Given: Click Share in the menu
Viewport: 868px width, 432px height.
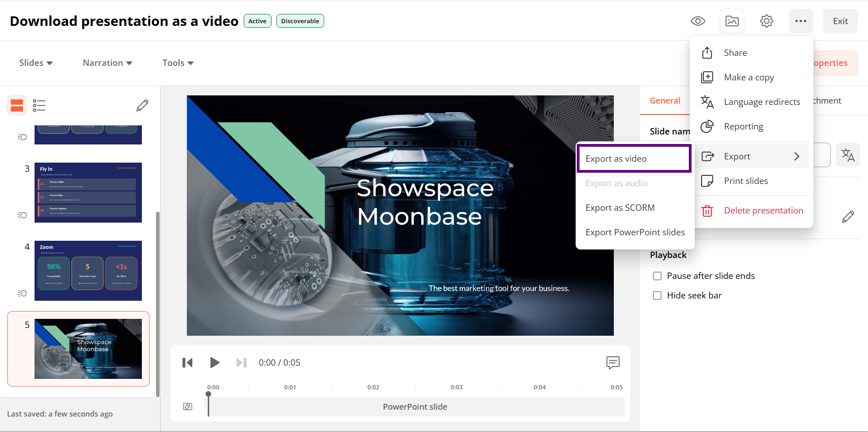Looking at the screenshot, I should 751,53.
